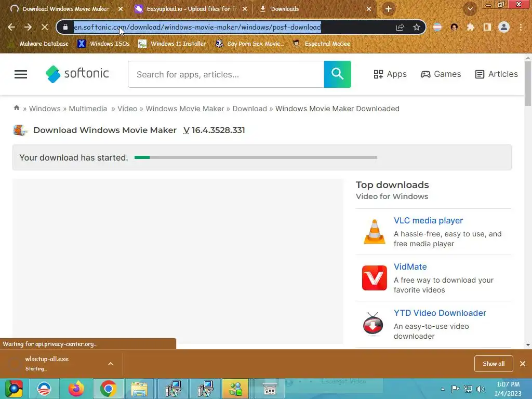Image resolution: width=532 pixels, height=399 pixels.
Task: Focus the Search for apps, articles field
Action: 226,74
